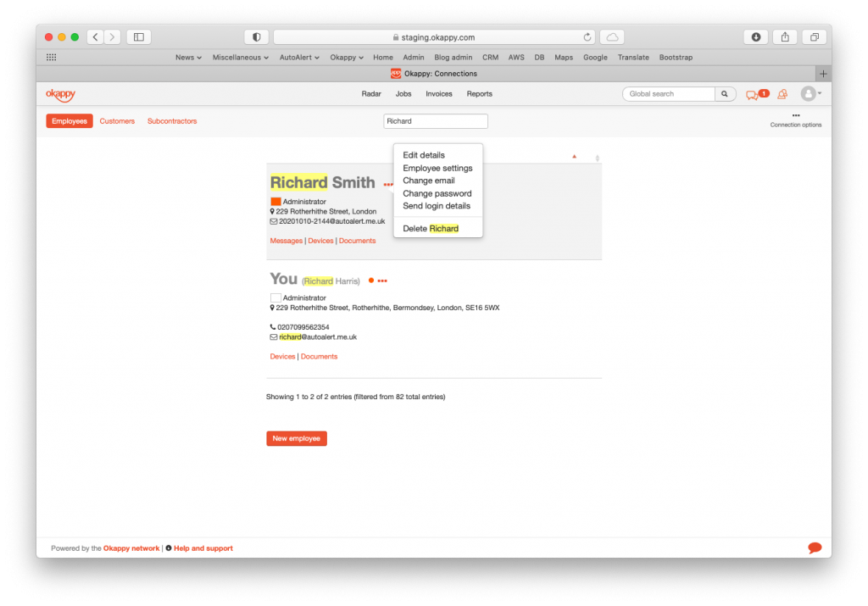Select Edit details from popup menu
Image resolution: width=868 pixels, height=606 pixels.
[x=424, y=155]
